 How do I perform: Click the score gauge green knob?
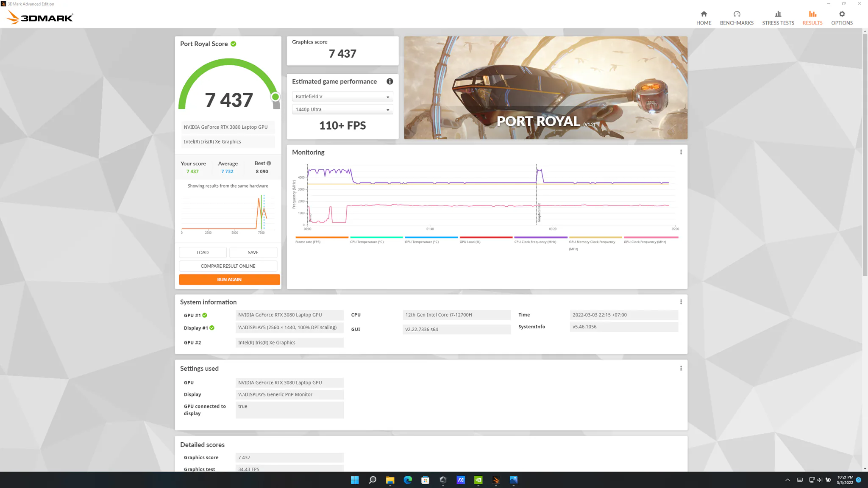[x=275, y=97]
